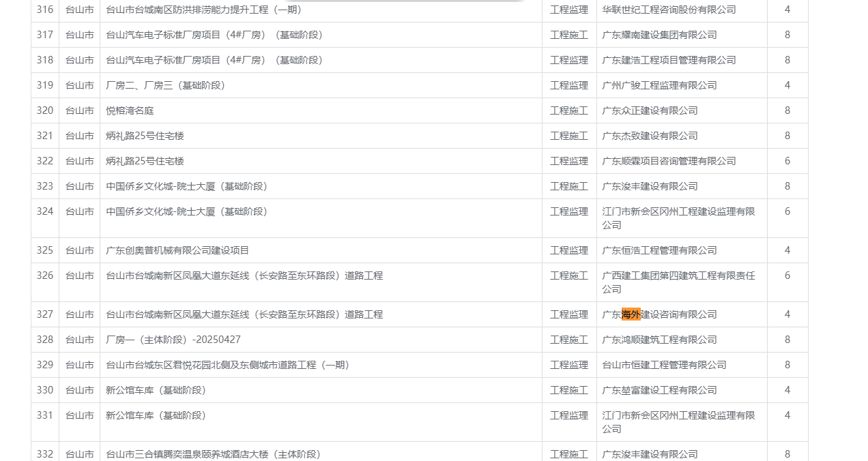Select row number 317 cell
Viewport: 868px width, 461px height.
(x=45, y=35)
